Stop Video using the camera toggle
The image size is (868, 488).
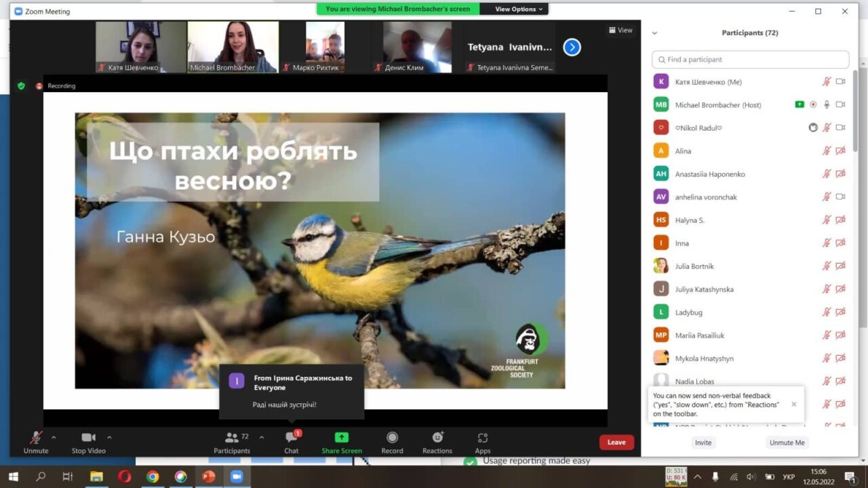88,438
